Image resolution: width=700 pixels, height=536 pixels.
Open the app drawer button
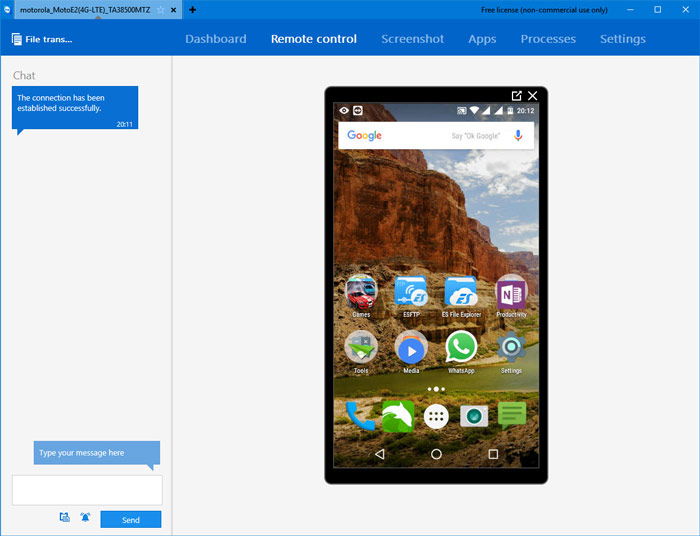coord(436,417)
